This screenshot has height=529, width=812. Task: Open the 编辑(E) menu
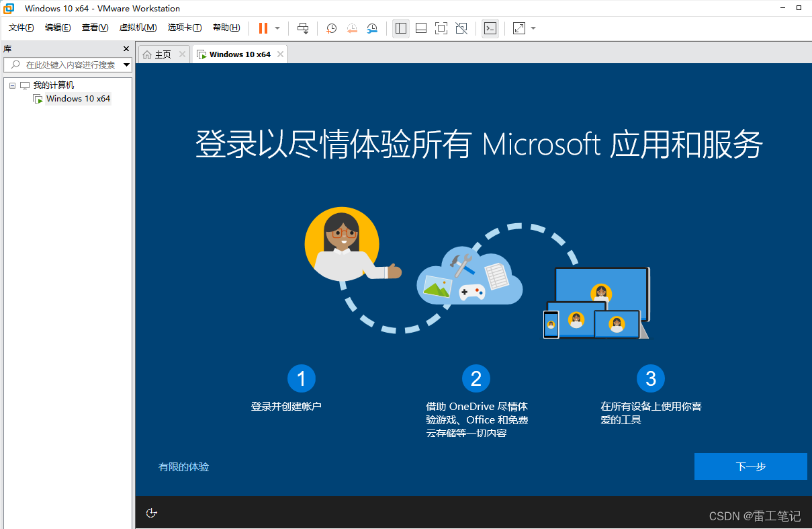click(58, 28)
